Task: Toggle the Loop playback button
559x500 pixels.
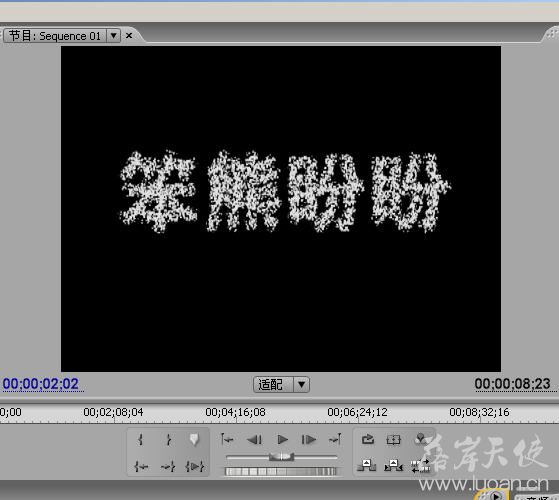Action: (x=368, y=439)
